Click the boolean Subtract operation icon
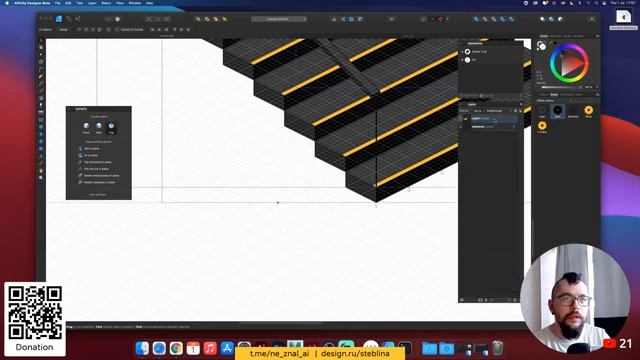 (x=485, y=19)
